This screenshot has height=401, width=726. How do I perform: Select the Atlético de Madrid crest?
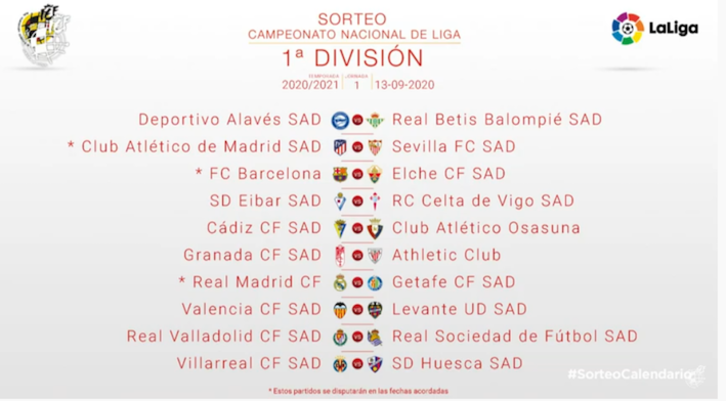click(340, 146)
